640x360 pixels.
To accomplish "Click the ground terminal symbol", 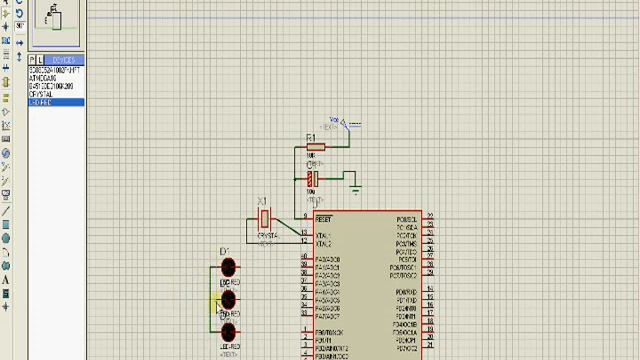I will click(x=356, y=189).
